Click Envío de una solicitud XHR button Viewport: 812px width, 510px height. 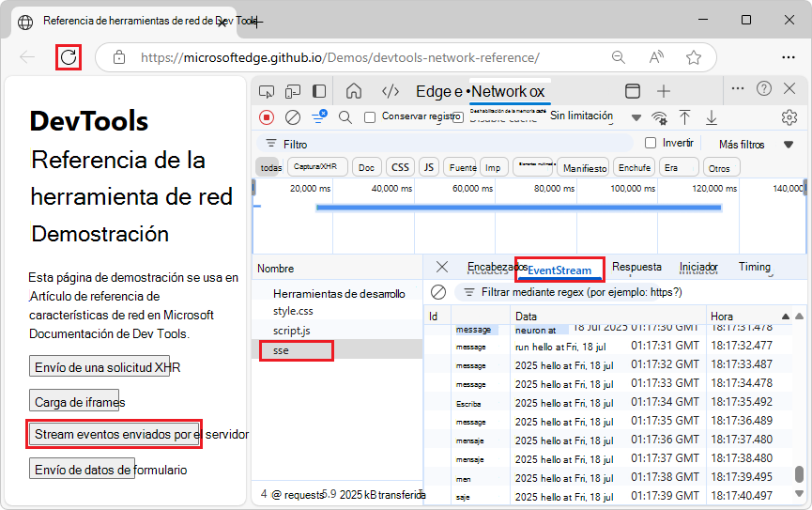tap(100, 366)
